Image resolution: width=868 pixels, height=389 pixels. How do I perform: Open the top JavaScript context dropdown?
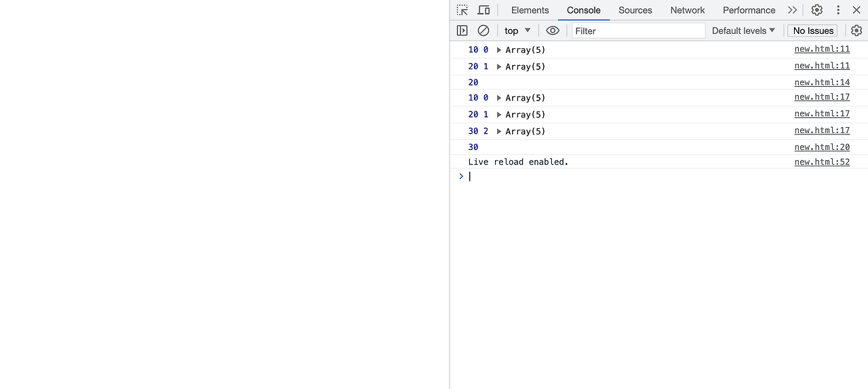tap(517, 31)
